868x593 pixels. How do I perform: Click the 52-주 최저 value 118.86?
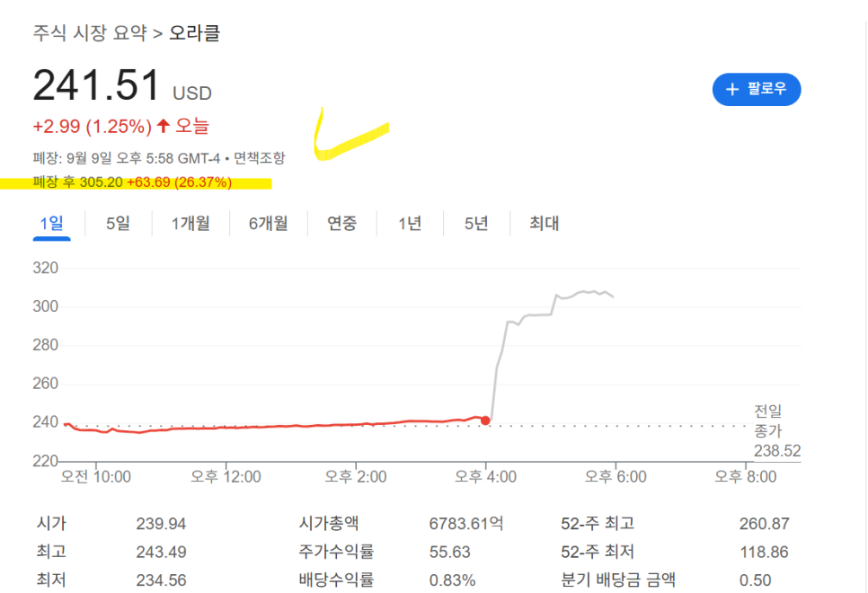(x=764, y=552)
